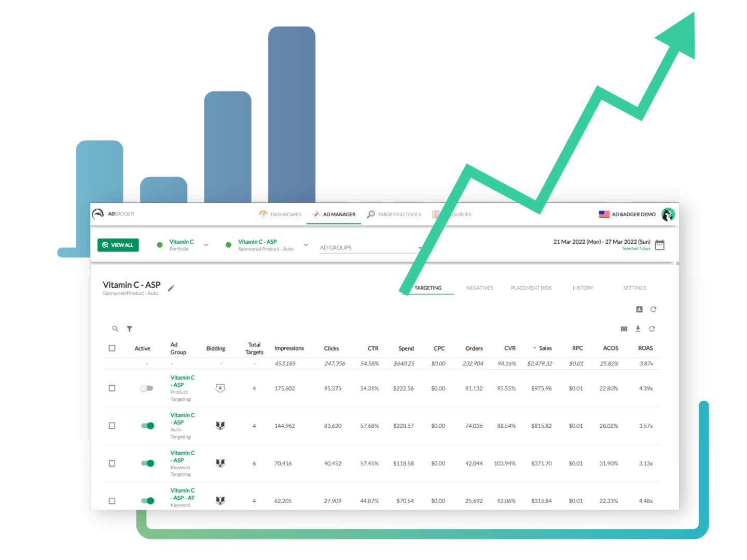Open the Placement Bids tab
The height and width of the screenshot is (560, 747).
coord(531,288)
